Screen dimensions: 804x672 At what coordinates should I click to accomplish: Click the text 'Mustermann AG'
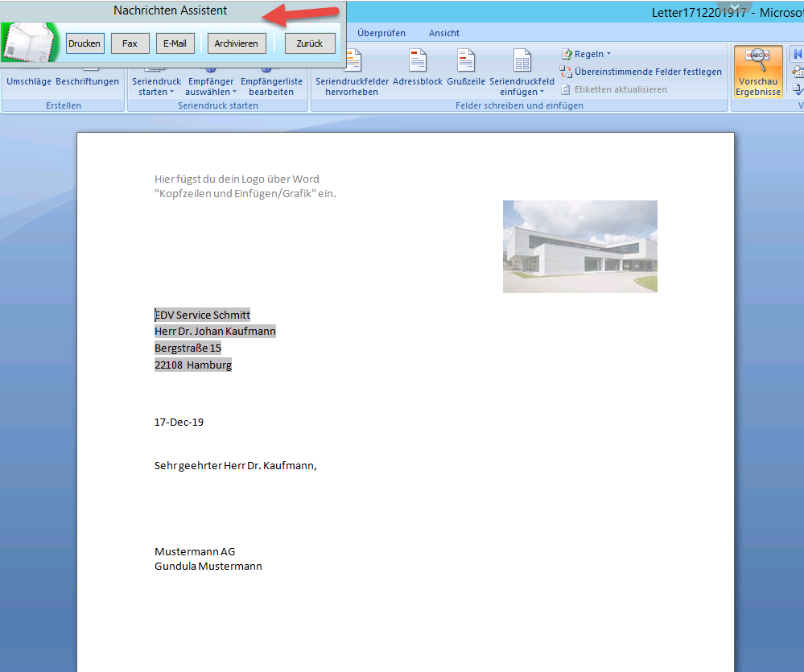pos(195,551)
